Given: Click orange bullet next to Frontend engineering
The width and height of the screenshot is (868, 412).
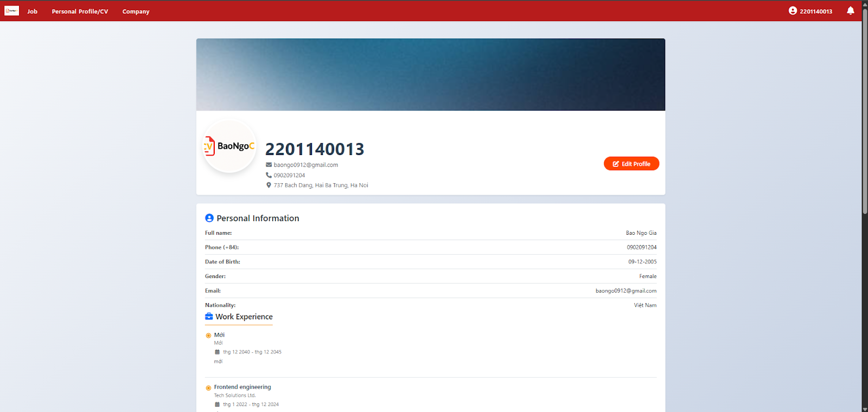Looking at the screenshot, I should [208, 388].
